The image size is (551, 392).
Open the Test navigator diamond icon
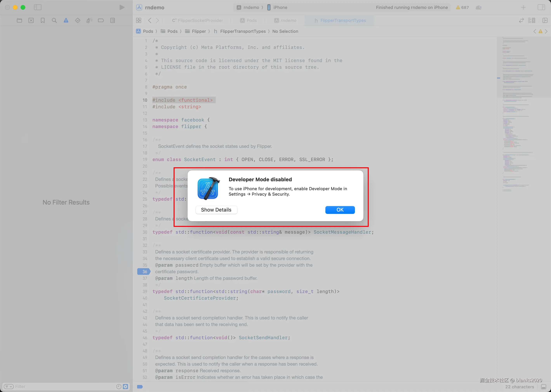pos(77,21)
